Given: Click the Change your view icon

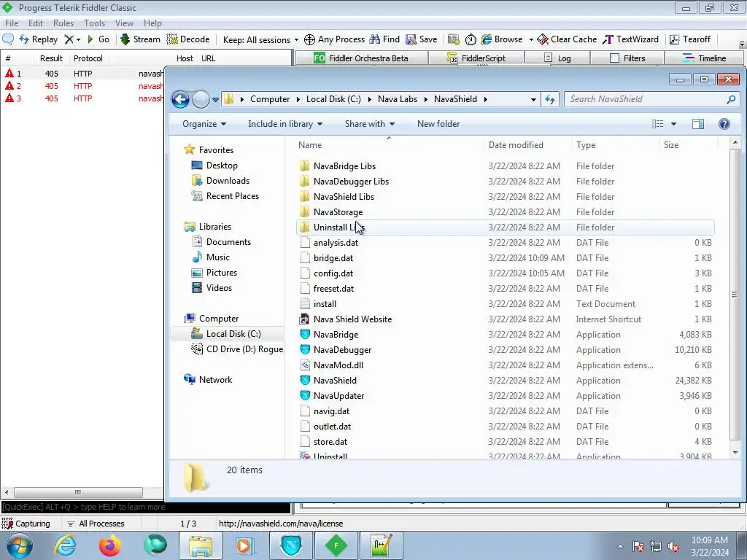Looking at the screenshot, I should tap(658, 124).
